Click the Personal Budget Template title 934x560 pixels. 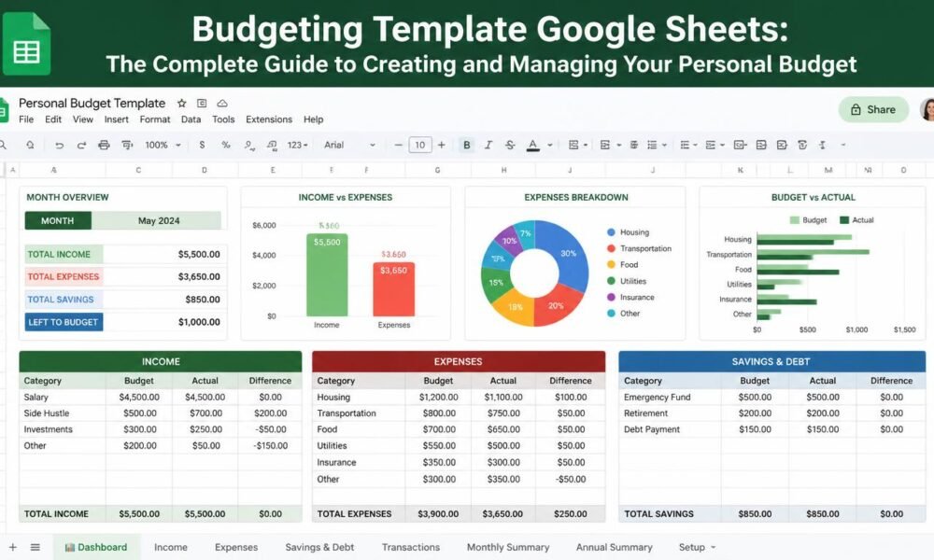(x=92, y=103)
